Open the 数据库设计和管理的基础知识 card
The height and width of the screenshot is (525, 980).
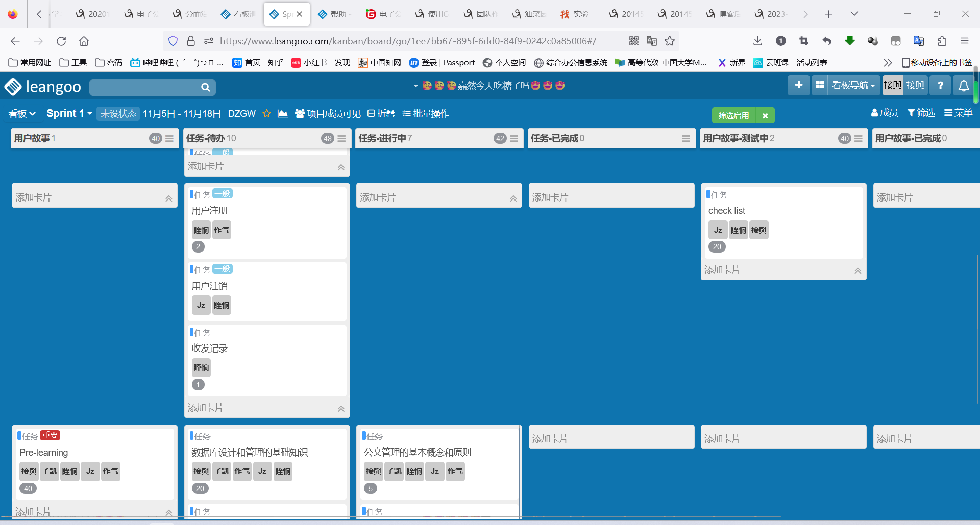point(267,464)
